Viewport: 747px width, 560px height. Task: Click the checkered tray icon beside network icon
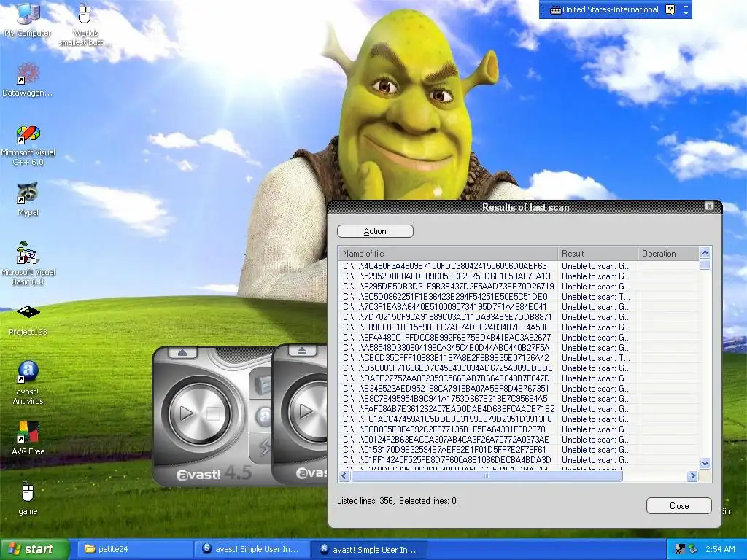point(681,549)
